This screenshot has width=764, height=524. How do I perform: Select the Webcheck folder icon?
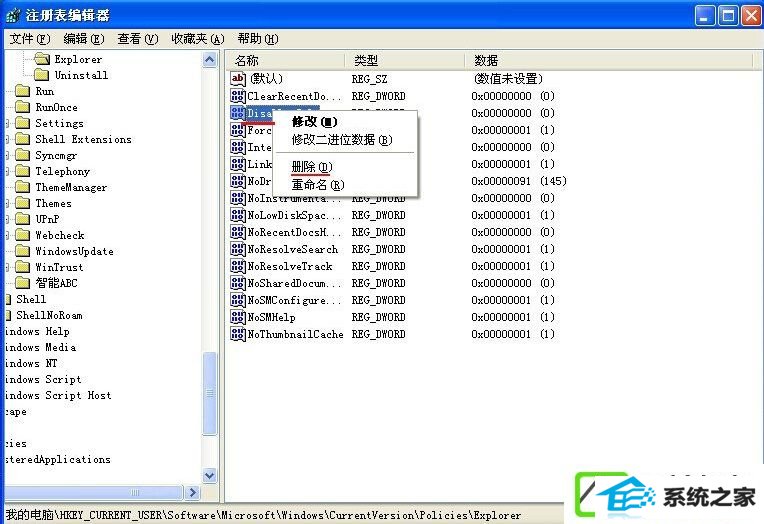coord(22,235)
